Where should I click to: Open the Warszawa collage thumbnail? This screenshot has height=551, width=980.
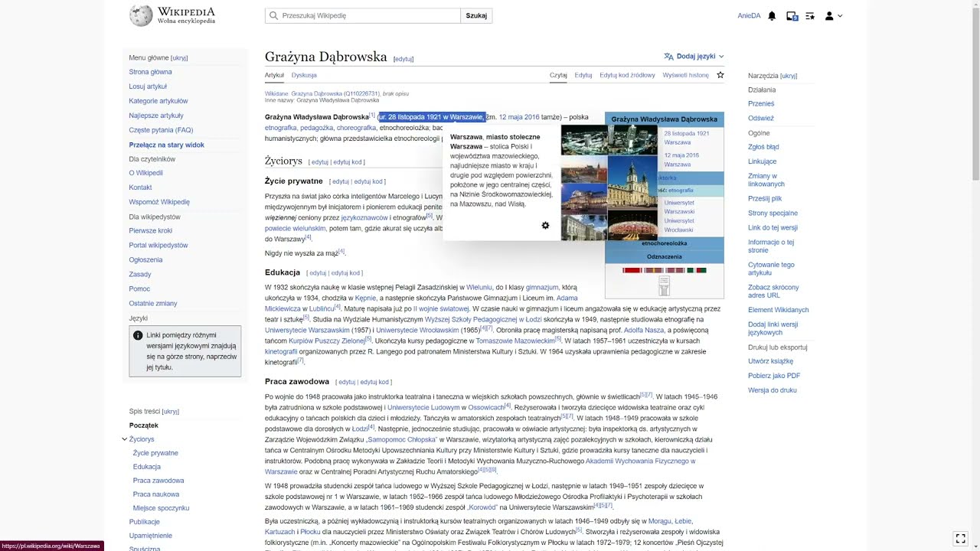pyautogui.click(x=609, y=183)
